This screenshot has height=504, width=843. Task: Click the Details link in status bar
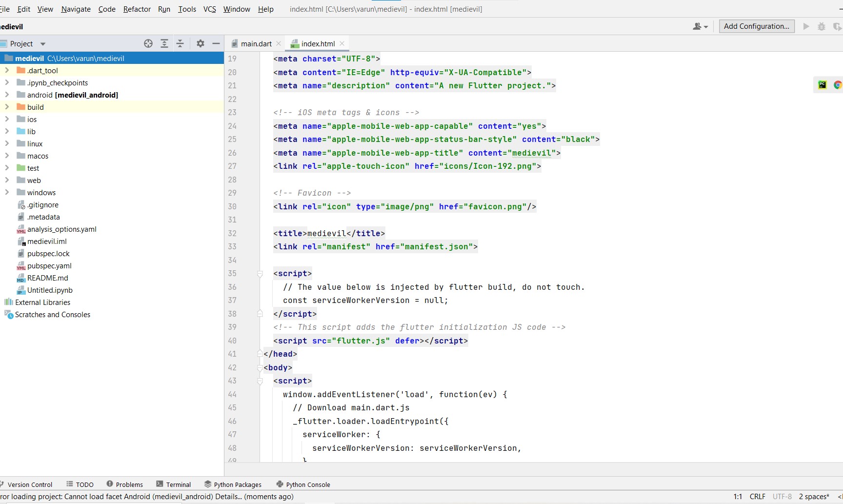(228, 497)
